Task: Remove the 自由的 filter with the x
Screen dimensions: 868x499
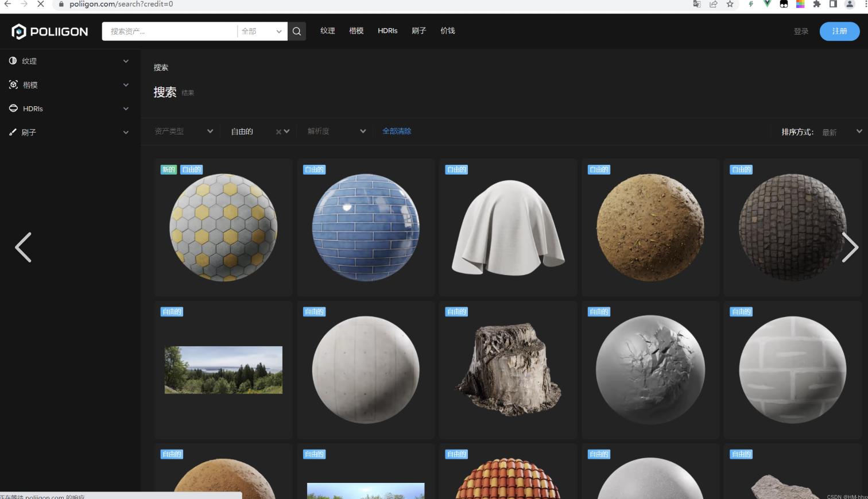Action: pyautogui.click(x=278, y=131)
